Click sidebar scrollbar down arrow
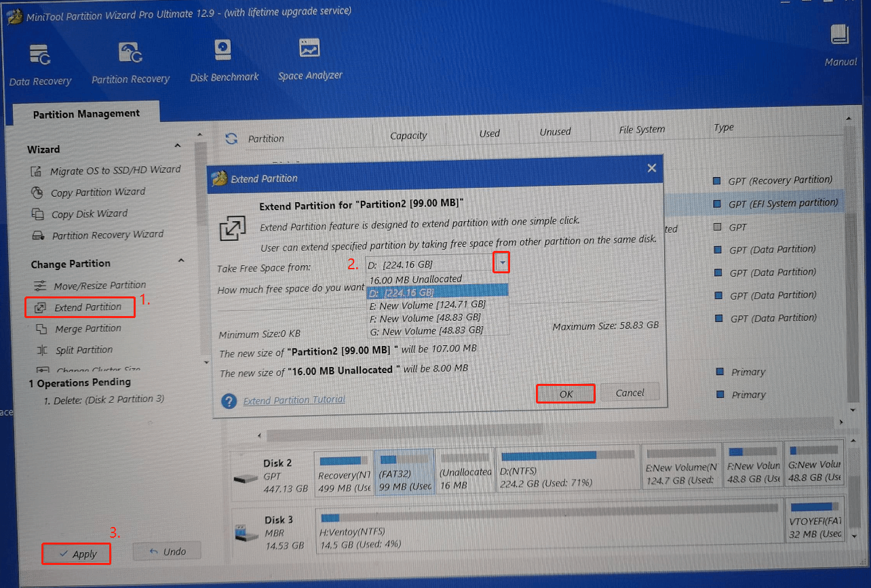 pos(206,363)
